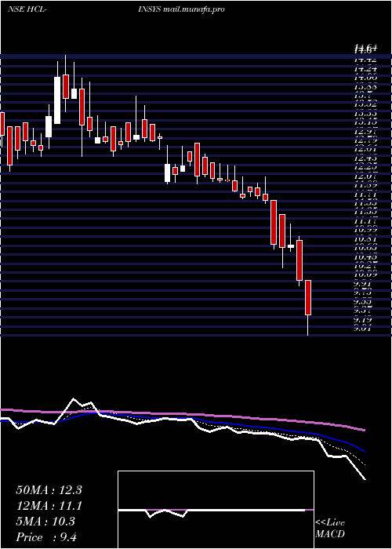Image resolution: width=392 pixels, height=549 pixels.
Task: Click the 12MA : 11.1 readout
Action: coord(49,506)
